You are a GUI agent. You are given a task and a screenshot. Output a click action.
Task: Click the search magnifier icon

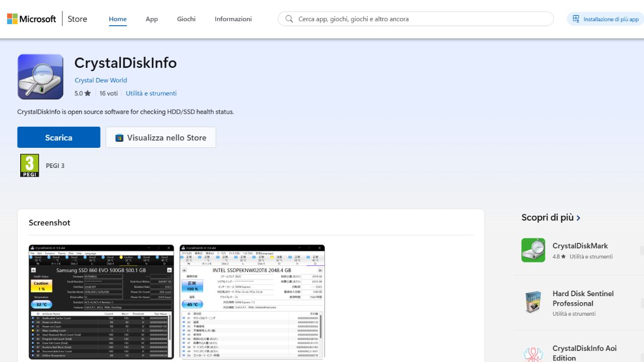tap(289, 19)
